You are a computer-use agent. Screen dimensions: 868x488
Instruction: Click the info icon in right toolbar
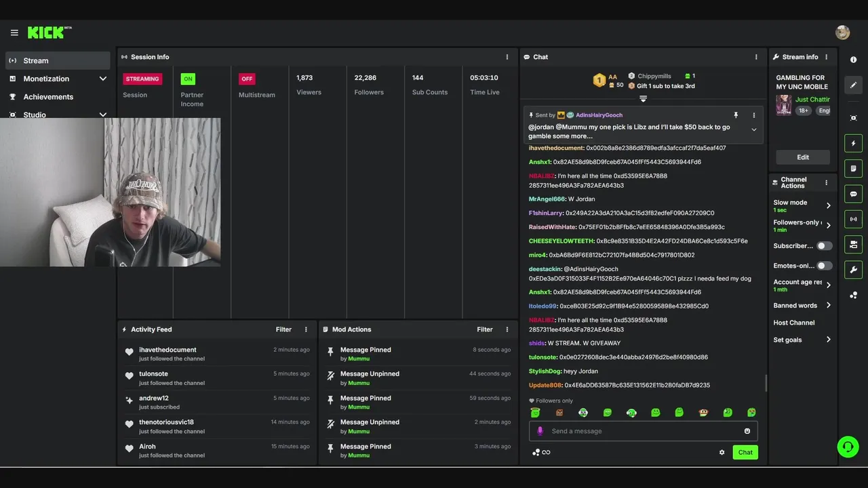pyautogui.click(x=853, y=60)
